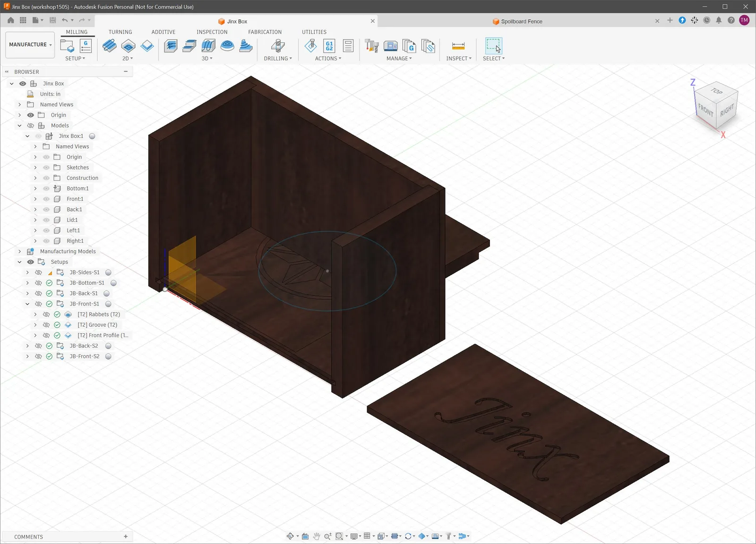
Task: Click the FRONT face of the view cube
Action: pos(706,110)
